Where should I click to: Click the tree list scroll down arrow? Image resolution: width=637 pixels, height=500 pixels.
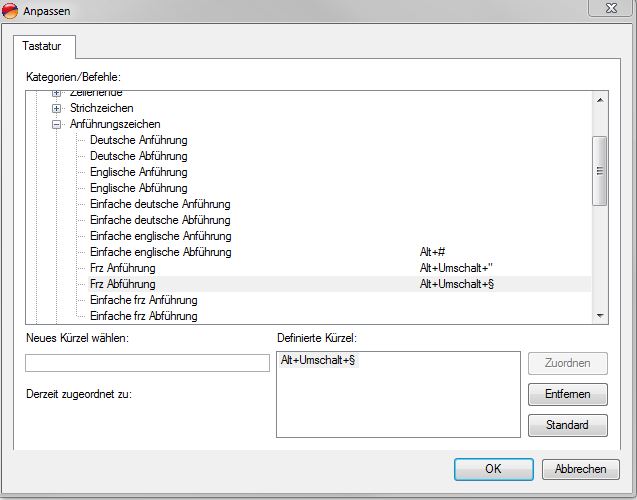599,315
